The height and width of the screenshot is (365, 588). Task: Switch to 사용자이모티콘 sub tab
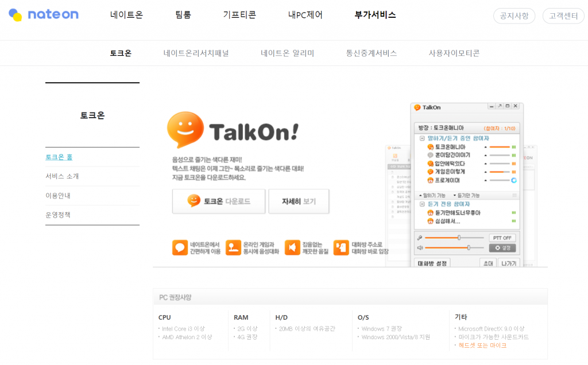click(454, 53)
